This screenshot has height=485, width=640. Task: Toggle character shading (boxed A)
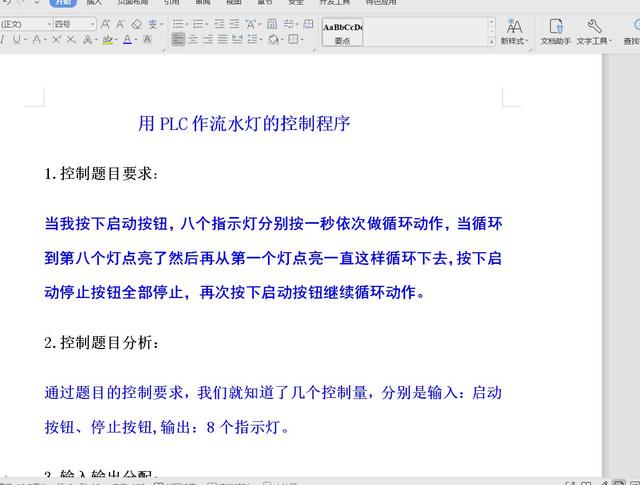coord(147,39)
